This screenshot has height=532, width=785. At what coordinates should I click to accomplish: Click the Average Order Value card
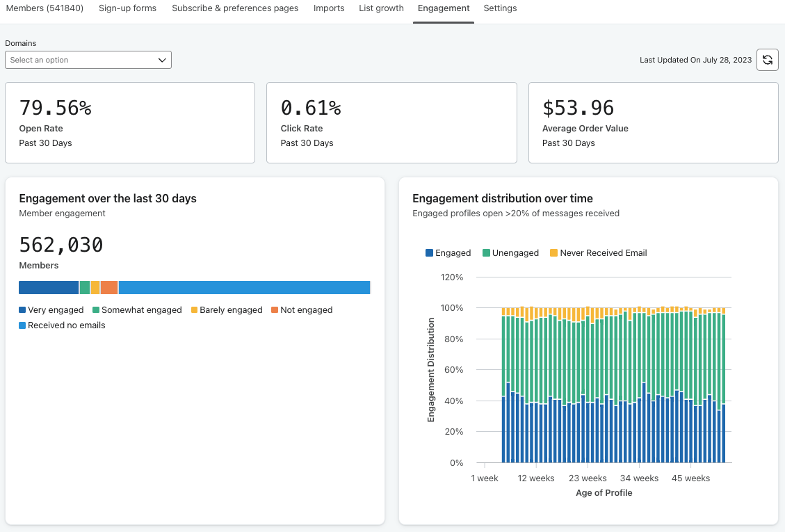click(653, 123)
